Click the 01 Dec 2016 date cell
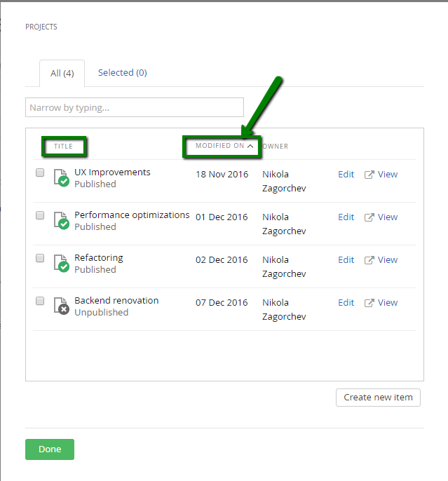The image size is (448, 481). (222, 217)
